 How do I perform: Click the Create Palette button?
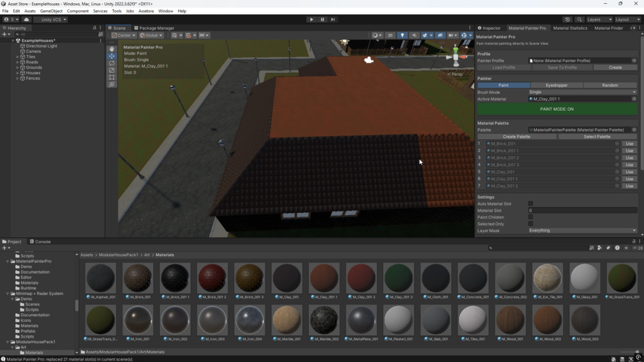(x=516, y=136)
